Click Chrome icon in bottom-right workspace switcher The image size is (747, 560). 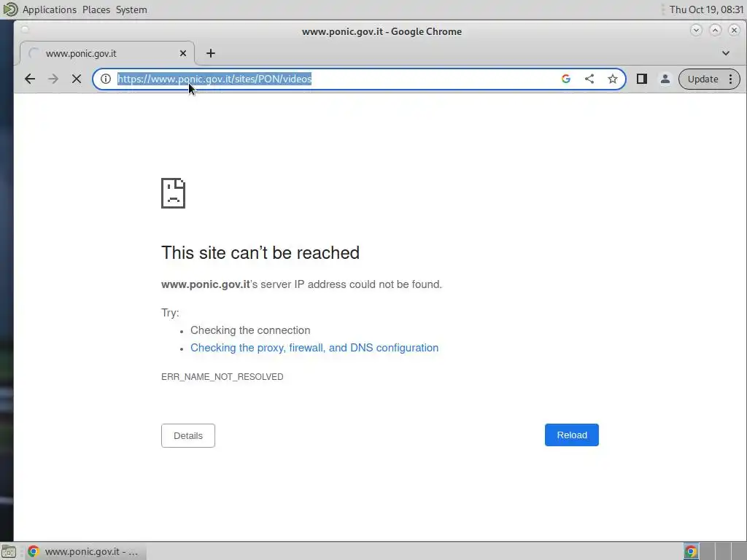[691, 551]
